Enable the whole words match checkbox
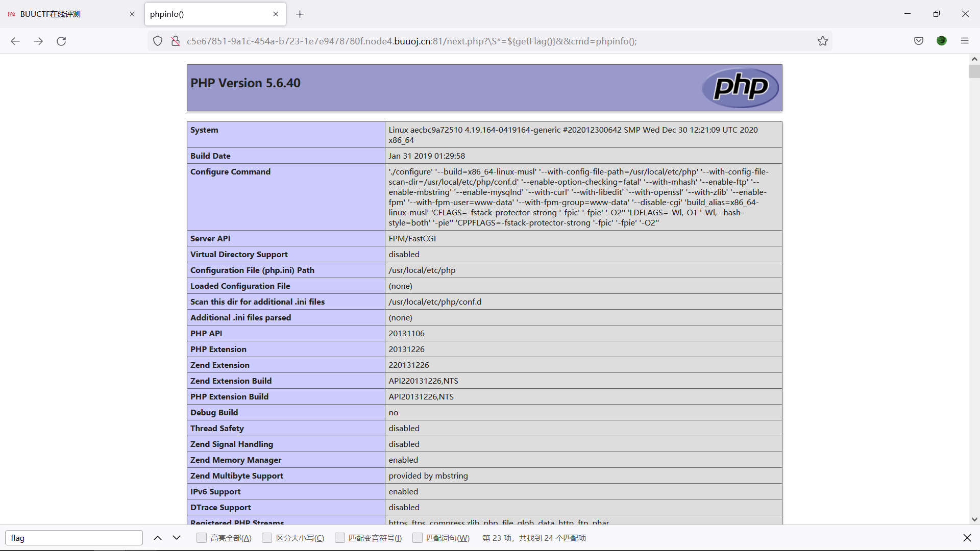The height and width of the screenshot is (551, 980). [418, 538]
